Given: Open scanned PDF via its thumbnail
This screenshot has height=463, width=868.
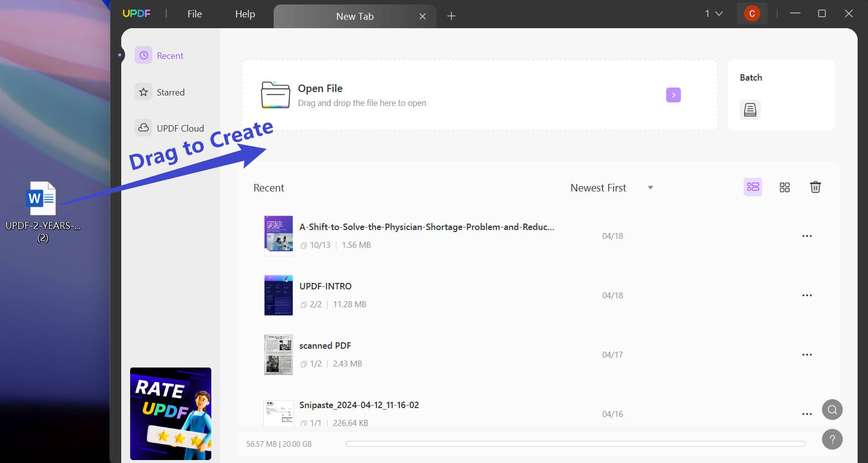Looking at the screenshot, I should 278,354.
